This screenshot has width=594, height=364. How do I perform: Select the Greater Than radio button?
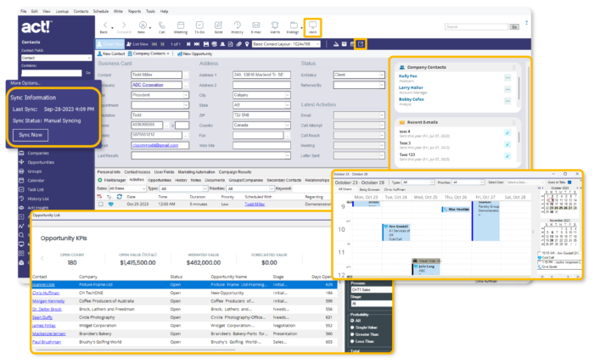pyautogui.click(x=352, y=334)
